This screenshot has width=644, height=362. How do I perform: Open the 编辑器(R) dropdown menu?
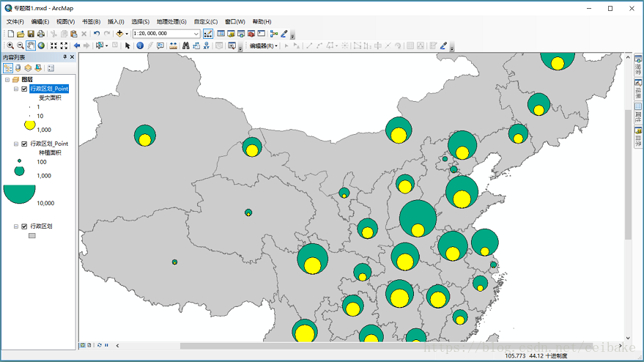(264, 45)
